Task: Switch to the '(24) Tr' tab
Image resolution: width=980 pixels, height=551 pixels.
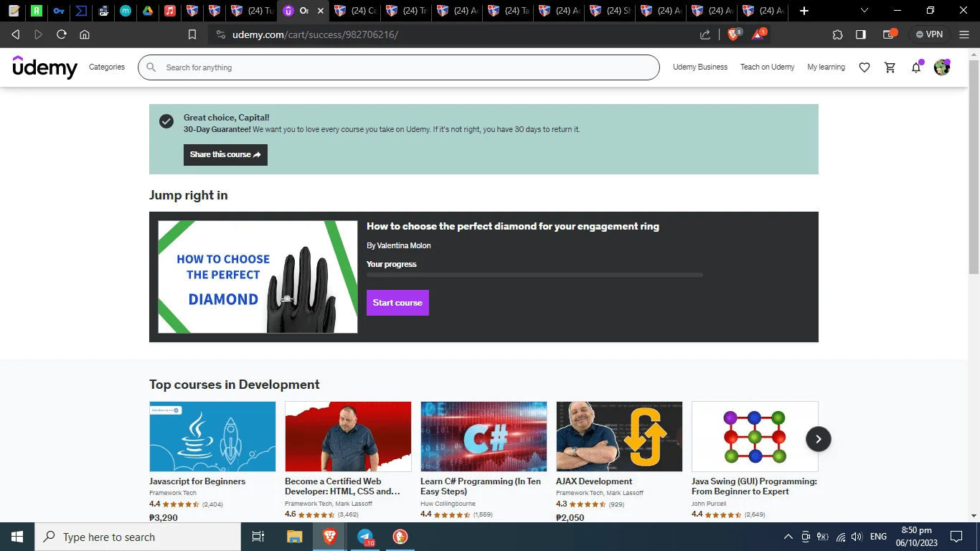Action: (407, 11)
